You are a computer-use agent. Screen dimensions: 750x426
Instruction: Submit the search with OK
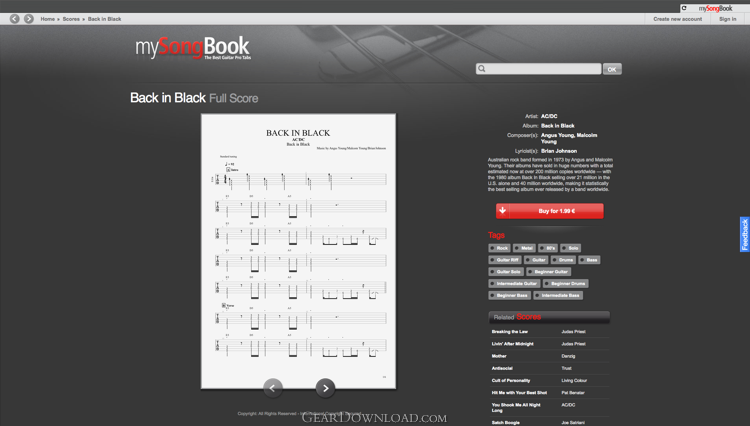(x=612, y=69)
